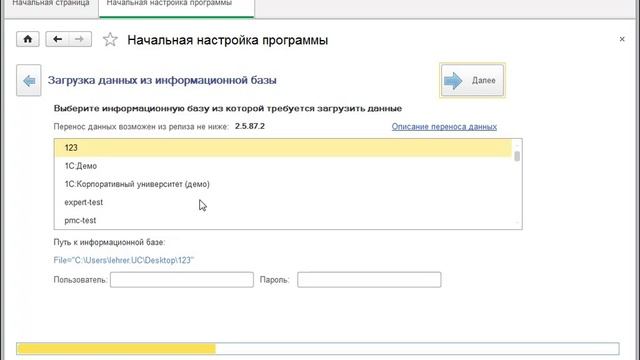The image size is (640, 360).
Task: Click the database list scrollbar thumb
Action: (x=517, y=156)
